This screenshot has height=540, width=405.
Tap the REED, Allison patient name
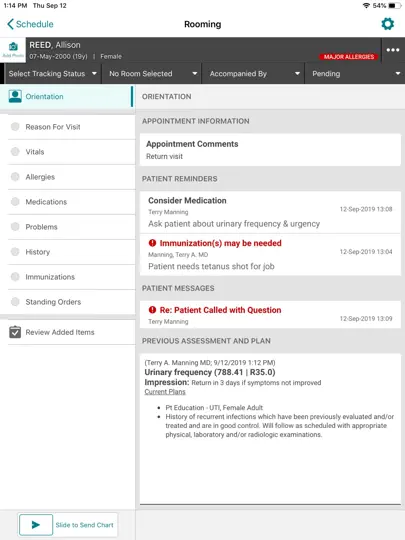pyautogui.click(x=55, y=45)
